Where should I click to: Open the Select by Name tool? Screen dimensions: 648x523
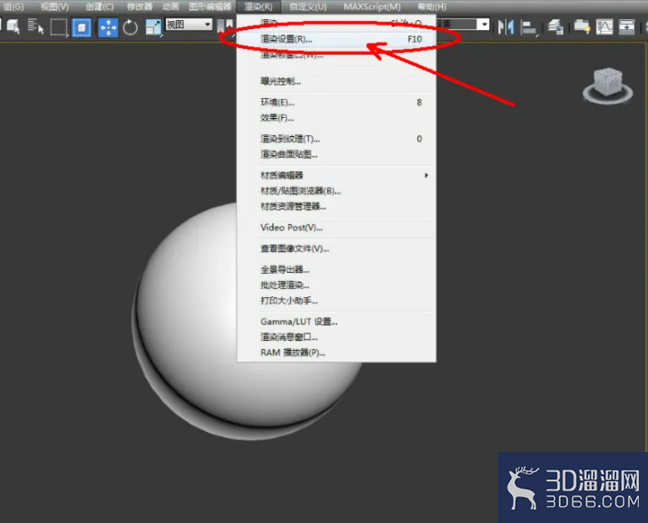pos(36,27)
